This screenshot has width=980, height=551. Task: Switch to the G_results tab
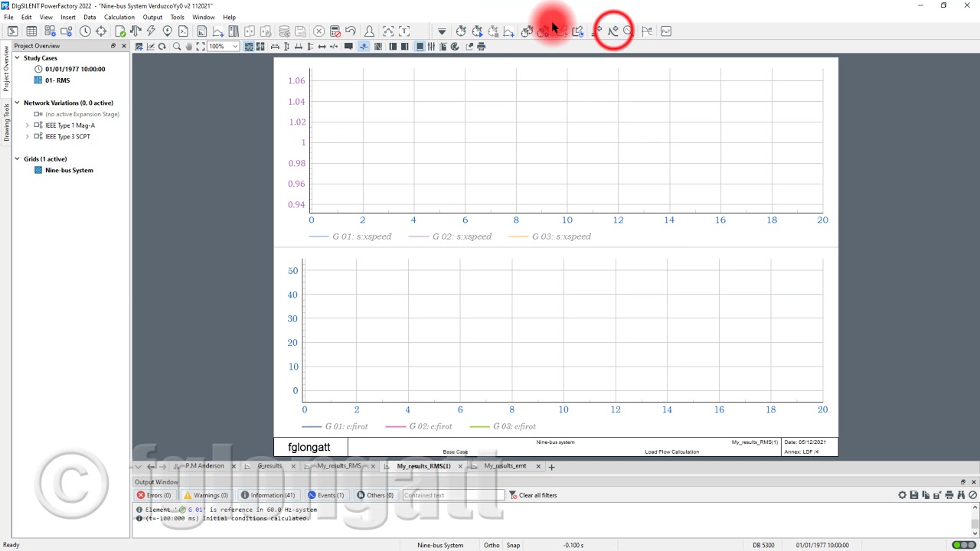pyautogui.click(x=269, y=466)
